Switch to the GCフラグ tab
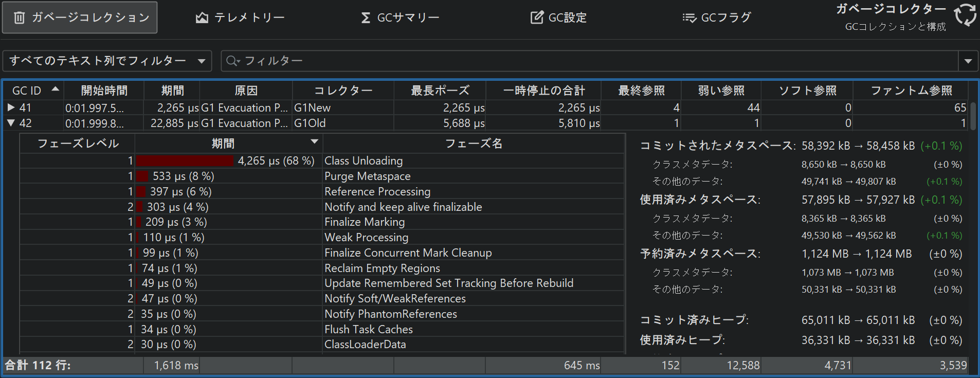The width and height of the screenshot is (980, 378). pyautogui.click(x=717, y=18)
